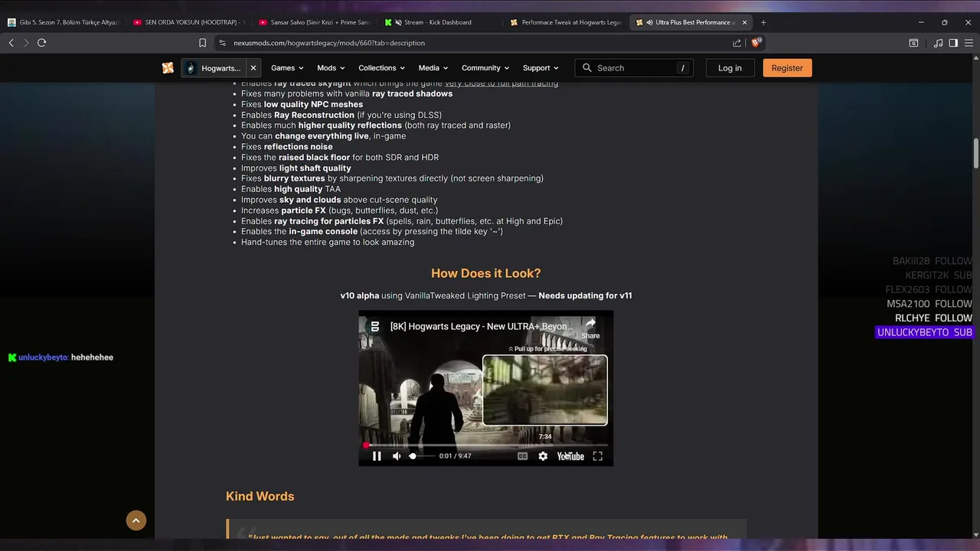Click the YouTube video progress bar
Screen dimensions: 980x551
point(486,445)
